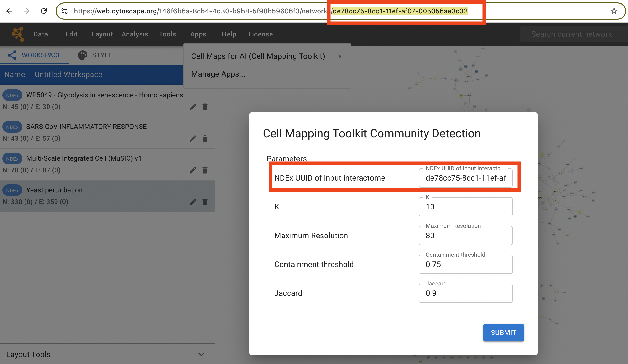The height and width of the screenshot is (364, 628).
Task: Edit the MuSIC v1 network
Action: 193,170
